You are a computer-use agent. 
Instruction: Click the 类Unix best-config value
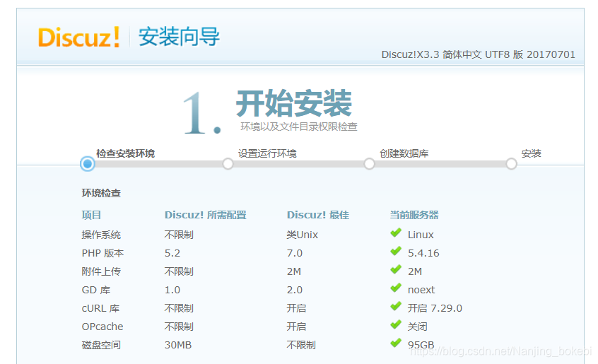click(x=303, y=235)
